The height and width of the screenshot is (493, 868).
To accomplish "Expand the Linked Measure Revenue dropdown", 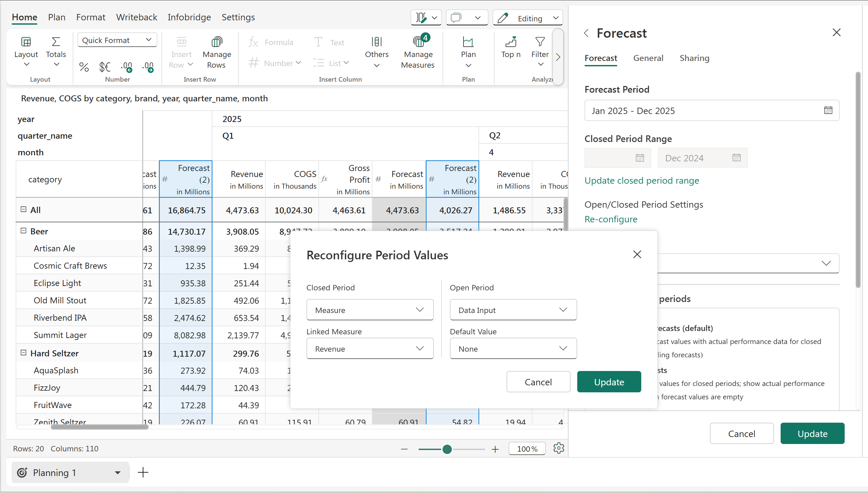I will click(x=369, y=348).
